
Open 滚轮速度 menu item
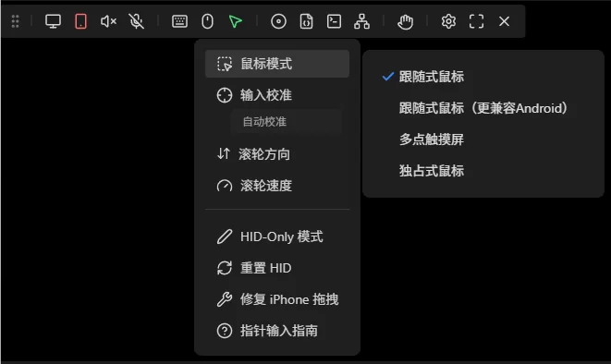pyautogui.click(x=277, y=186)
